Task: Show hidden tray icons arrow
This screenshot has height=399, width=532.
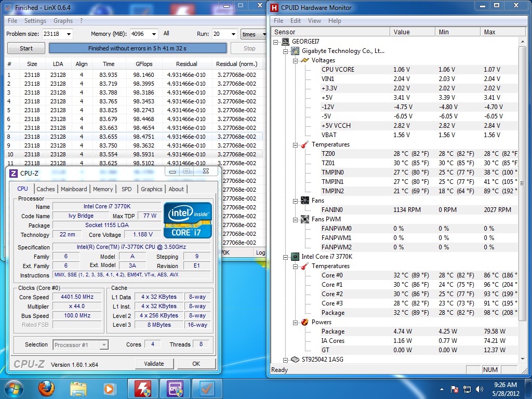Action: pos(442,389)
